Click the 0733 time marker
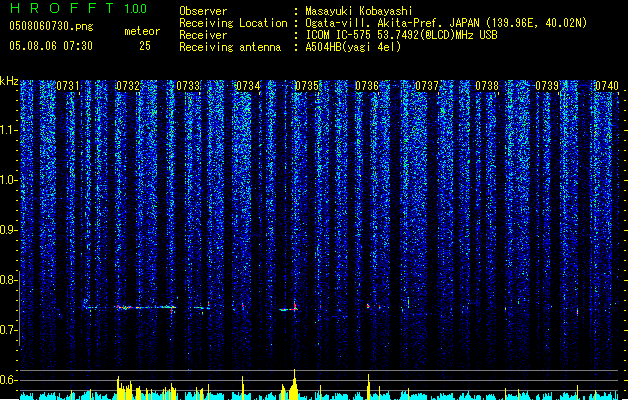 [188, 86]
